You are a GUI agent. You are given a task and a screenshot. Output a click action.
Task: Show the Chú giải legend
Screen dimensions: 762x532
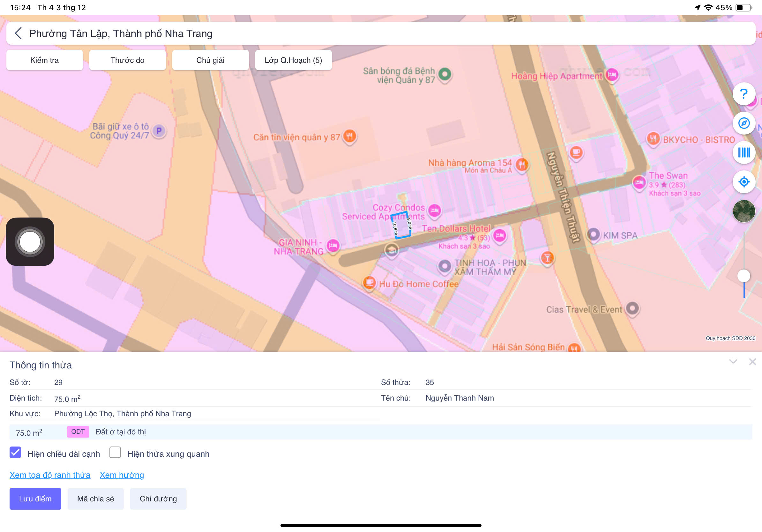point(210,60)
